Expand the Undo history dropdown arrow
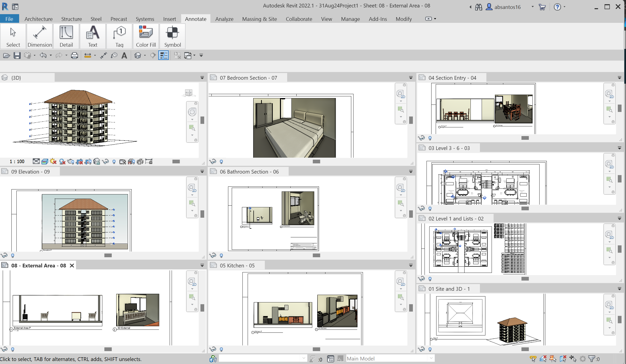The height and width of the screenshot is (364, 626). click(51, 55)
